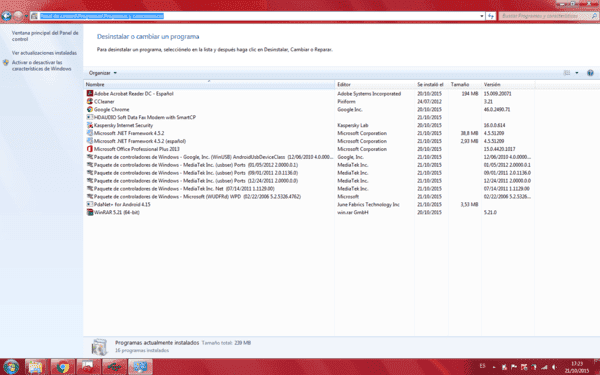Image resolution: width=600 pixels, height=375 pixels.
Task: Open Ventana principal del Panel de control
Action: pyautogui.click(x=45, y=36)
